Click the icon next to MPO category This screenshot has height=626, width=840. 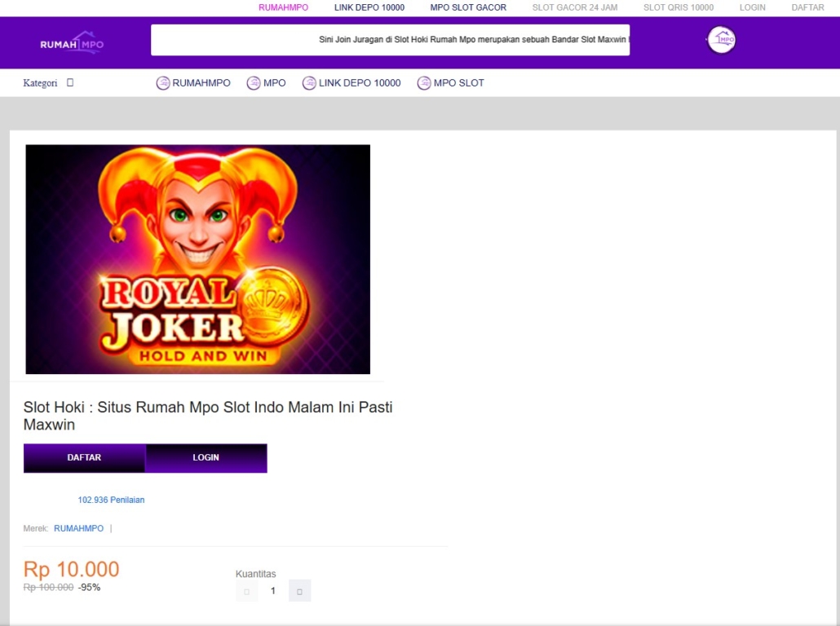click(x=254, y=83)
